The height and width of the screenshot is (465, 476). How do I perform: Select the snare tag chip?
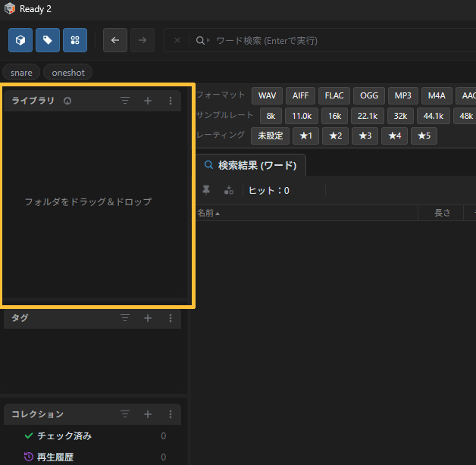pos(21,73)
